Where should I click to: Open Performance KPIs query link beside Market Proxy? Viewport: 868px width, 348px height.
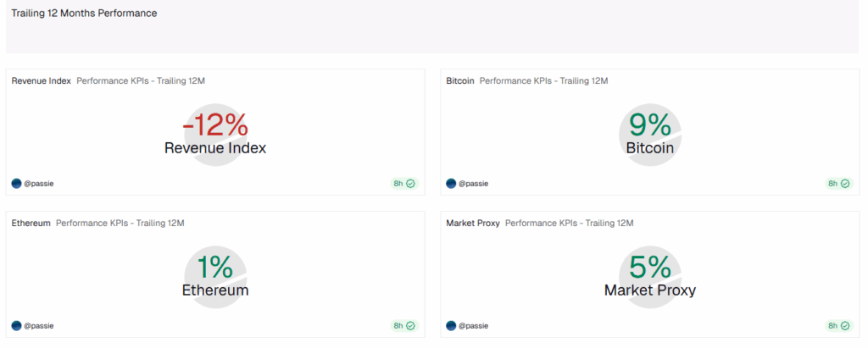570,224
